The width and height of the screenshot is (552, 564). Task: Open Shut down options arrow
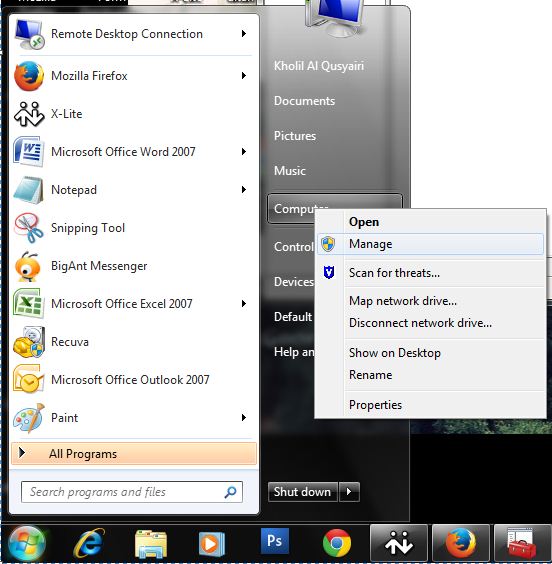pos(349,492)
